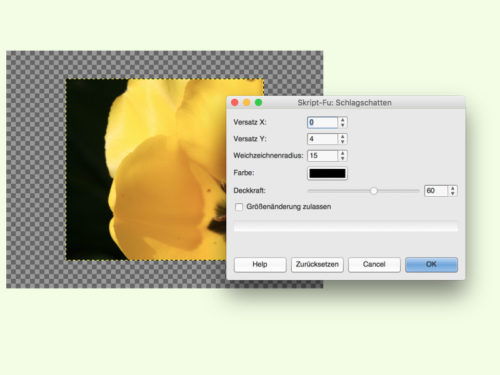Decrease Deckkraft value with down arrow
This screenshot has width=500, height=375.
point(453,193)
